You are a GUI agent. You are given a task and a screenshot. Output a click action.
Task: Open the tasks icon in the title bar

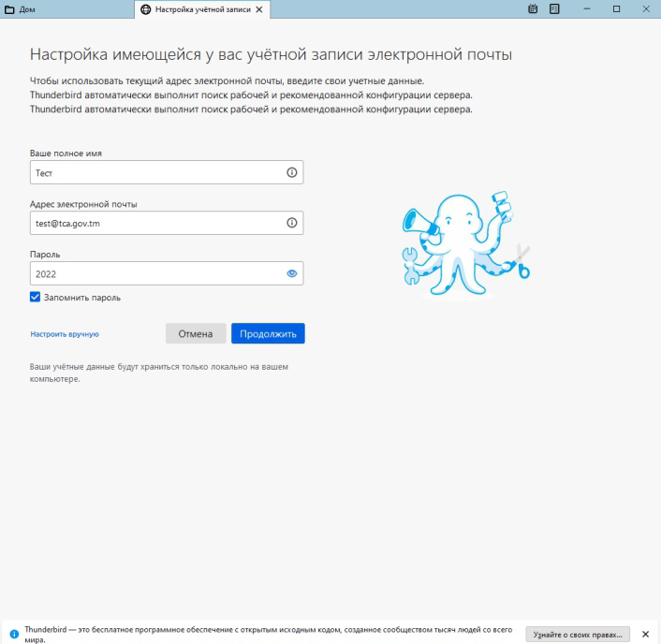(x=554, y=8)
